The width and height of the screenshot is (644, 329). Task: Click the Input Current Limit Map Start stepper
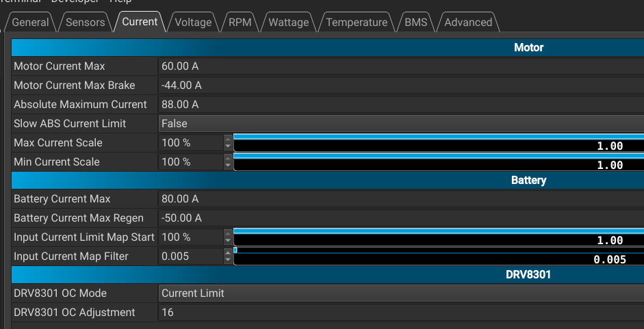pyautogui.click(x=228, y=237)
